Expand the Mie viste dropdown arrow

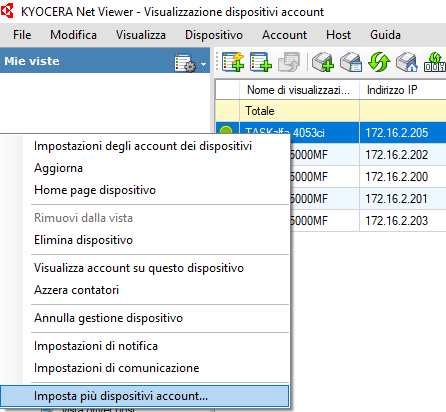tap(203, 63)
